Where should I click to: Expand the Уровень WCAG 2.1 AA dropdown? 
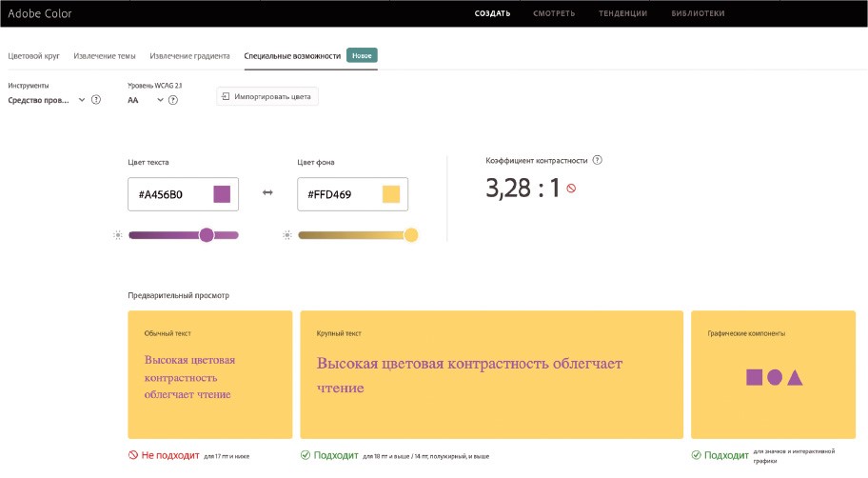pos(146,100)
